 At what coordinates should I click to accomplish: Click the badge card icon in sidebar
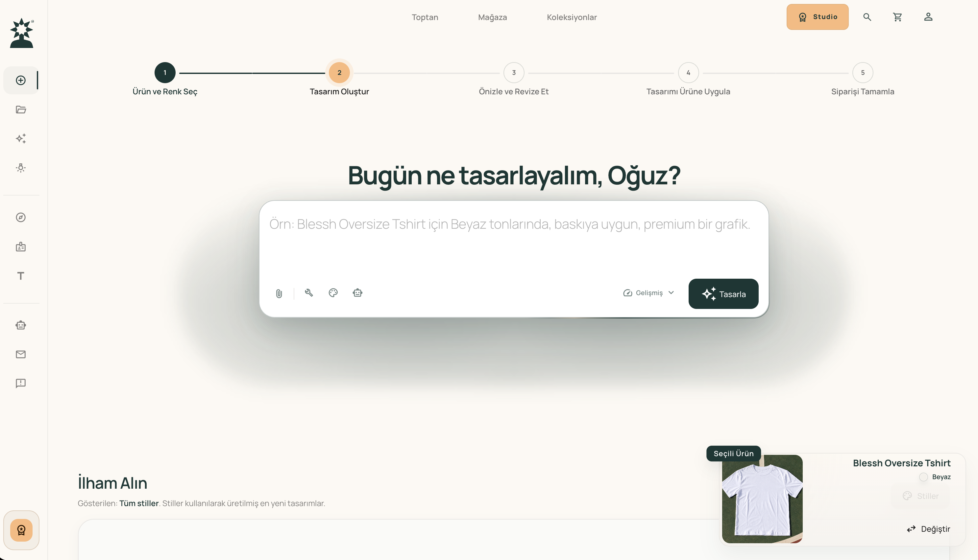click(x=21, y=246)
